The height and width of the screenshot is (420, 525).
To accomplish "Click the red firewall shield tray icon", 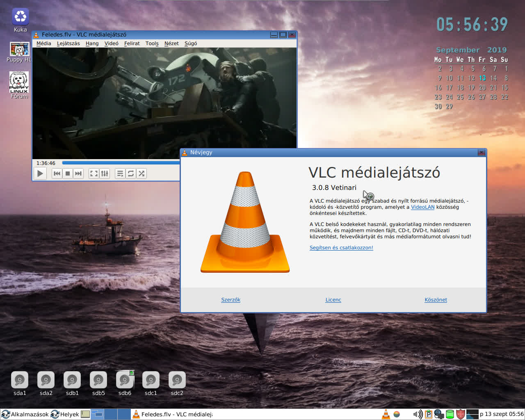I will pos(461,414).
